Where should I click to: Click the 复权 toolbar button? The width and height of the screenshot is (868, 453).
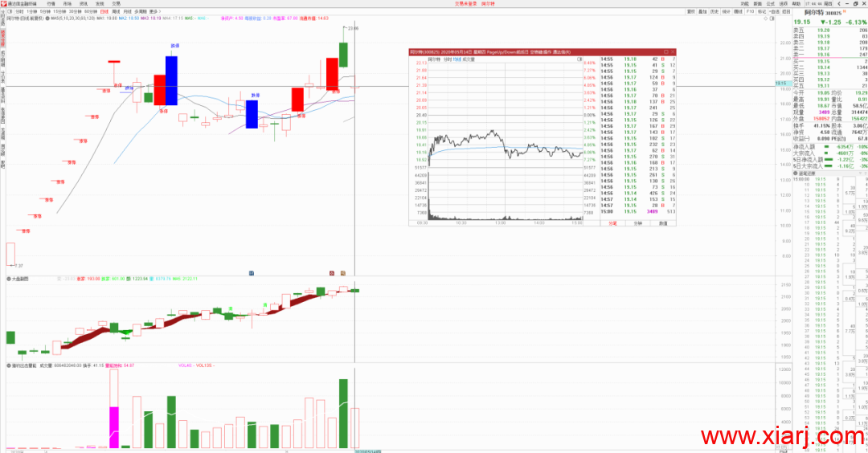691,11
